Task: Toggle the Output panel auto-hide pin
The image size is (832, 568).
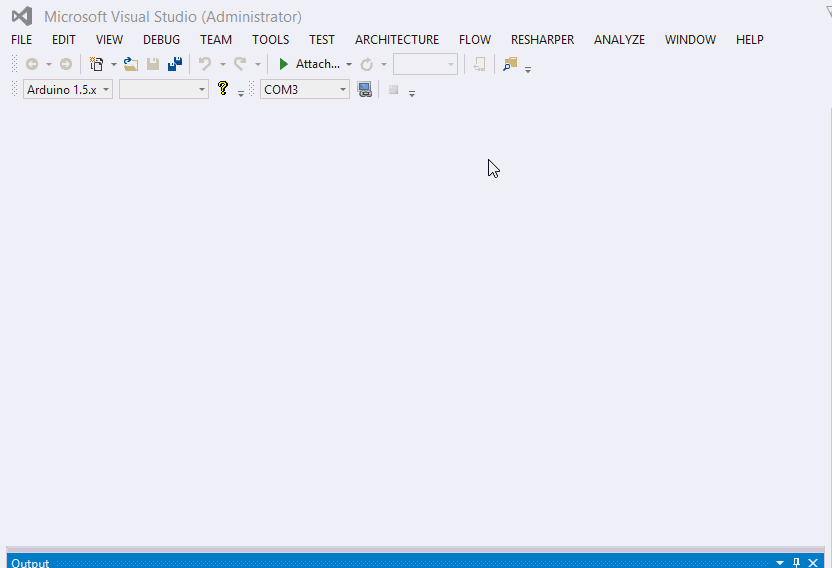Action: click(797, 562)
